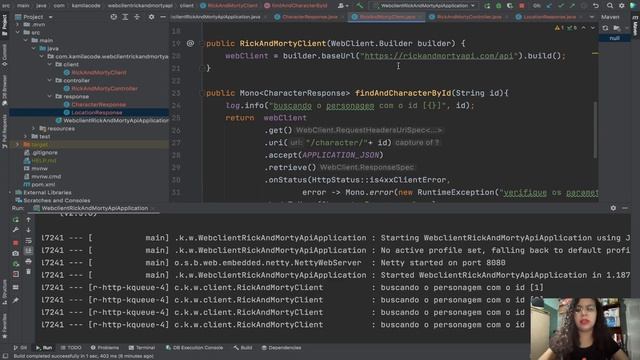
Task: Build project with the hammer icon
Action: [359, 6]
